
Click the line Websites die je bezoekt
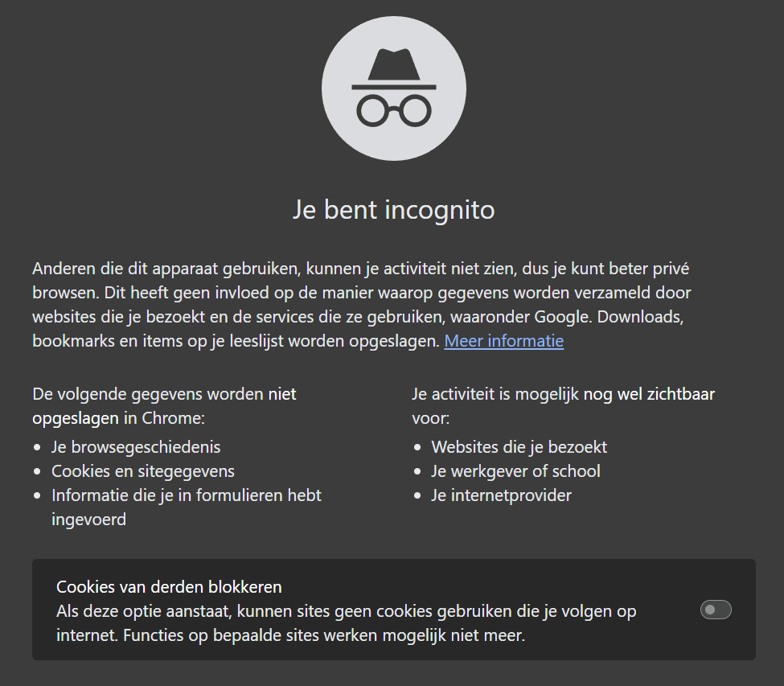pyautogui.click(x=519, y=447)
